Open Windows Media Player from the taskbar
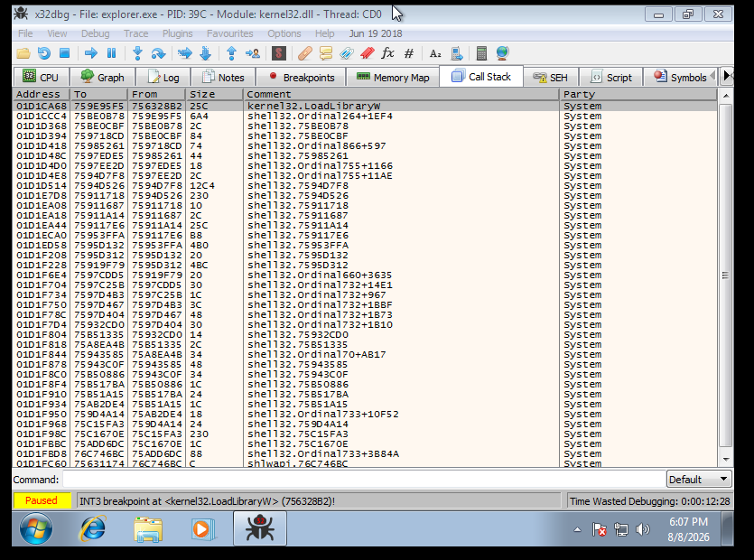 pos(202,529)
